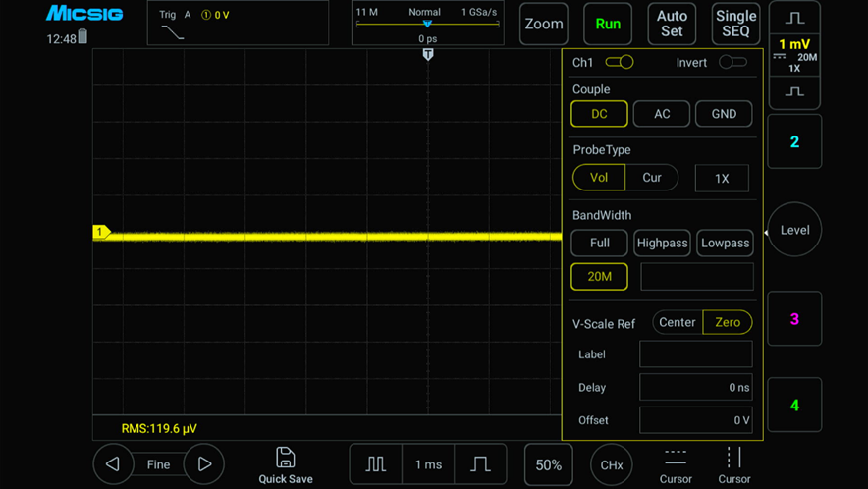Click the Quick Save disk icon

point(285,457)
